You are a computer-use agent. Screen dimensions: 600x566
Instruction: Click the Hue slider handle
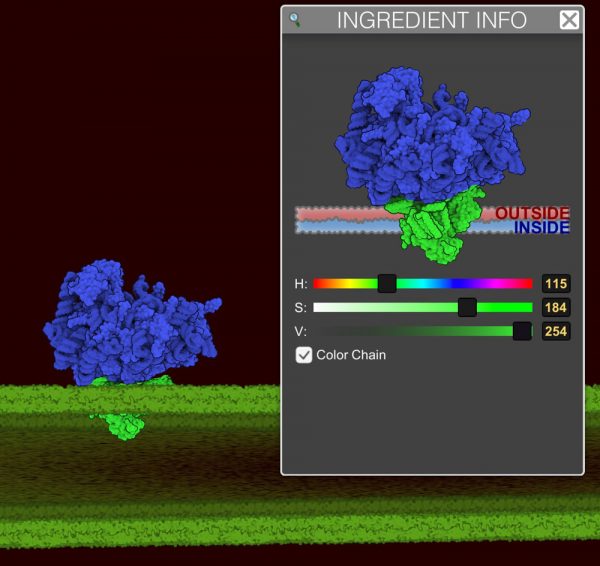[387, 283]
